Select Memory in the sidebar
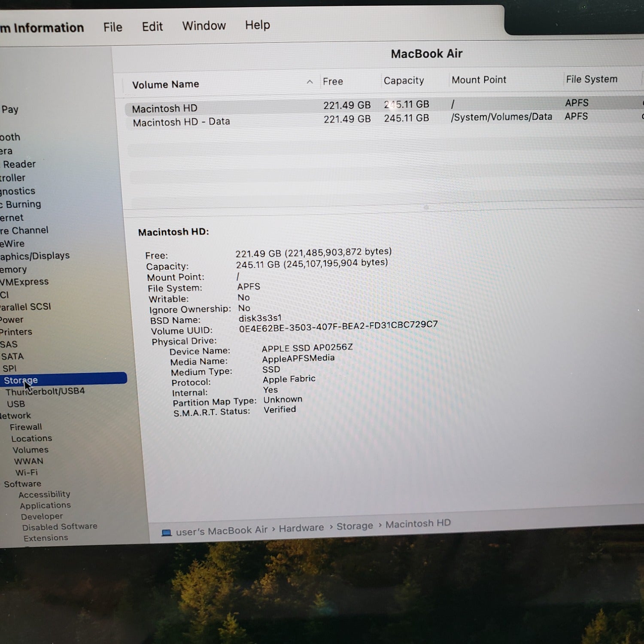Image resolution: width=644 pixels, height=644 pixels. (x=13, y=270)
